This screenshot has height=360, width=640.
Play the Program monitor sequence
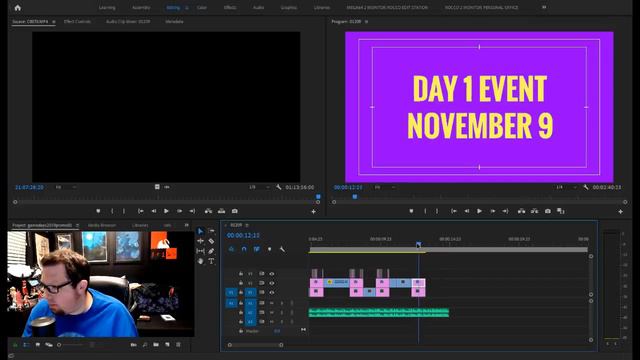(480, 211)
